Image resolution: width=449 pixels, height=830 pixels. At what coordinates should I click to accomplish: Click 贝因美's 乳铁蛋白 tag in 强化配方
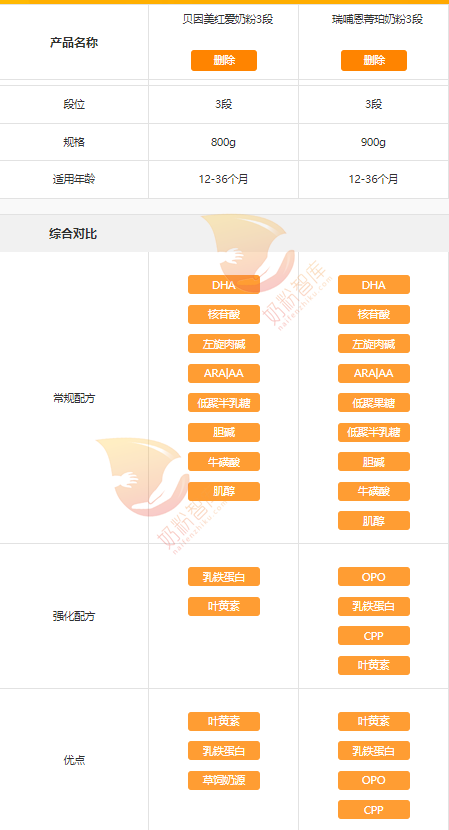pos(224,576)
